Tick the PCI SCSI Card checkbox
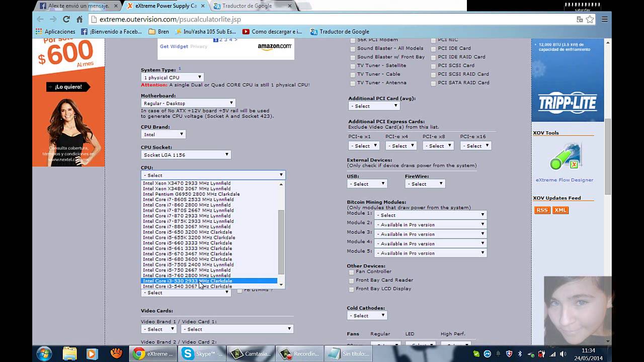The width and height of the screenshot is (644, 362). pos(433,66)
